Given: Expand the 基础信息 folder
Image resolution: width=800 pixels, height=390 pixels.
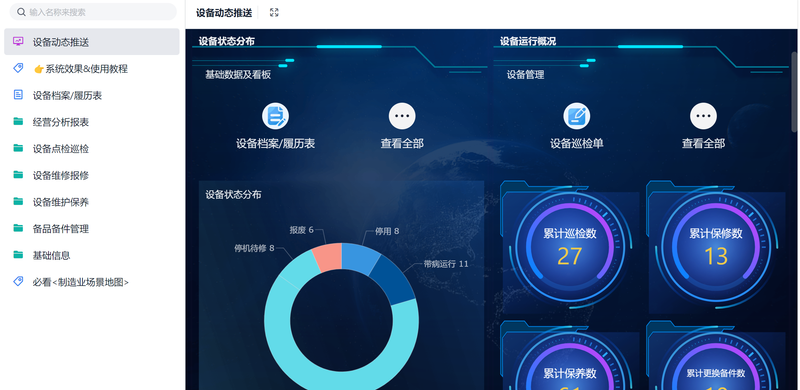Looking at the screenshot, I should click(x=92, y=255).
